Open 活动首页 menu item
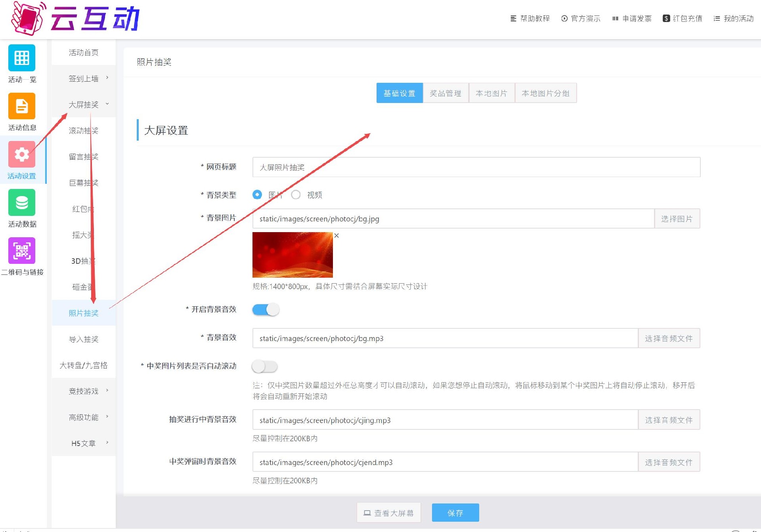761x532 pixels. (x=84, y=52)
